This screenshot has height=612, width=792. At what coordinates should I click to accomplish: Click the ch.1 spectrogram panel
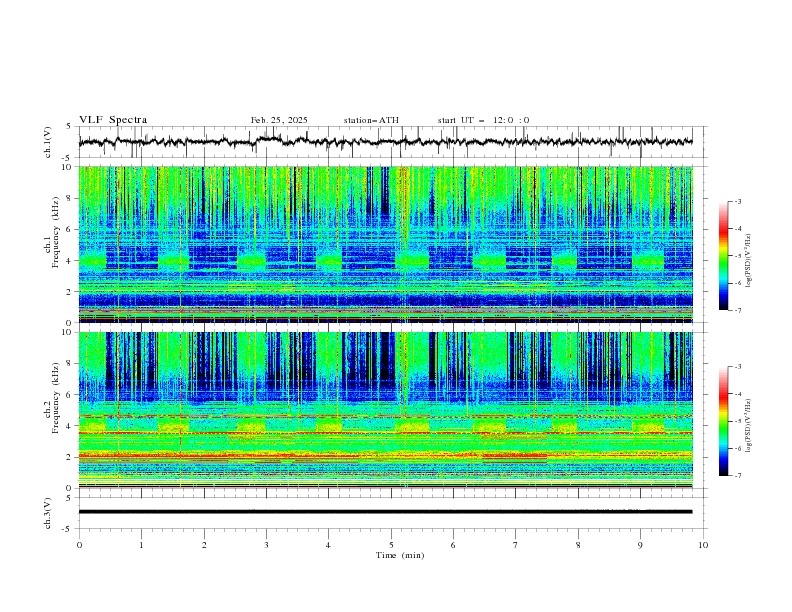pyautogui.click(x=385, y=244)
